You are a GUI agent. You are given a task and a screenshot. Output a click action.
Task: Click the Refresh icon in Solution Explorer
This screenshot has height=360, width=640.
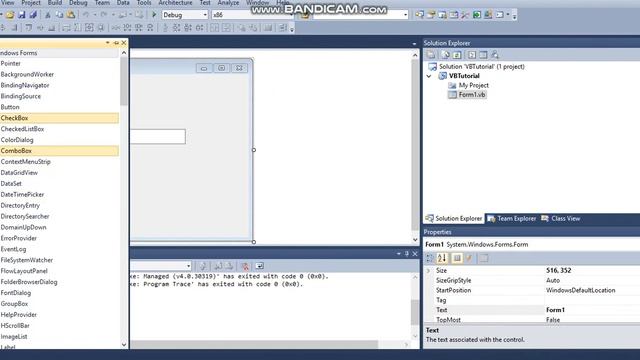tap(457, 55)
